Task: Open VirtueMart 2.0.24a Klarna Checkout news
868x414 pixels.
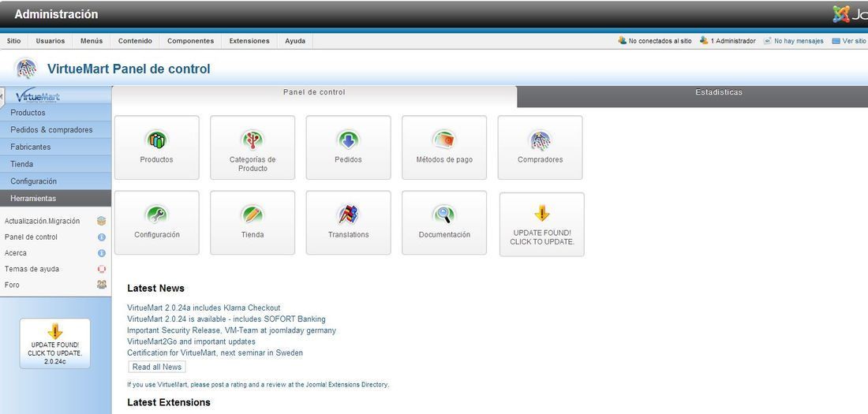Action: [204, 308]
